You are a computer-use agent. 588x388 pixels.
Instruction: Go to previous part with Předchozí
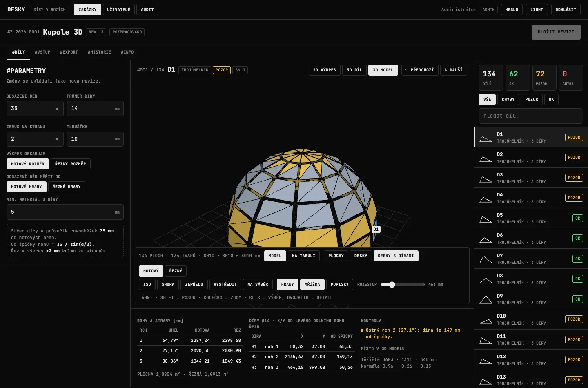[x=420, y=70]
